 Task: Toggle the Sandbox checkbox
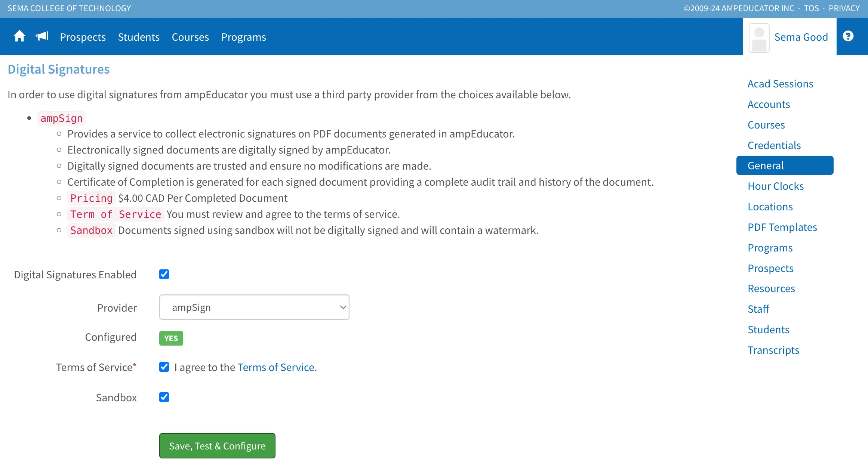tap(164, 397)
